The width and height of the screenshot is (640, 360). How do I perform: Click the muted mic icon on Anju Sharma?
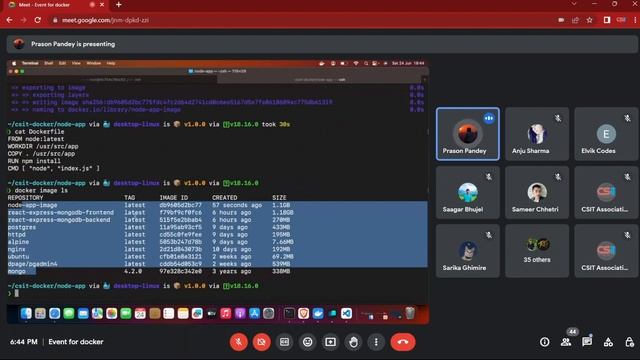558,118
